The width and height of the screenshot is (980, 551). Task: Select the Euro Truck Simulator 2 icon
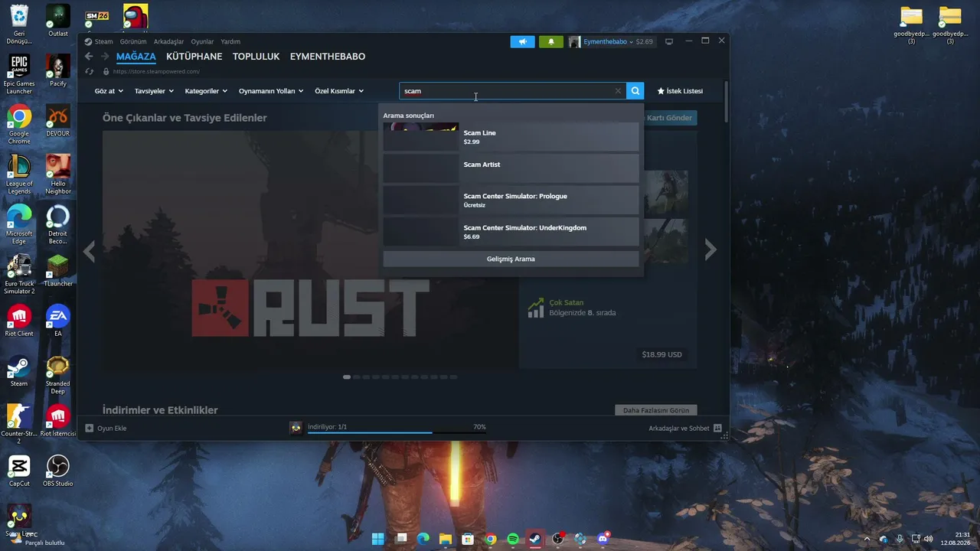tap(19, 274)
